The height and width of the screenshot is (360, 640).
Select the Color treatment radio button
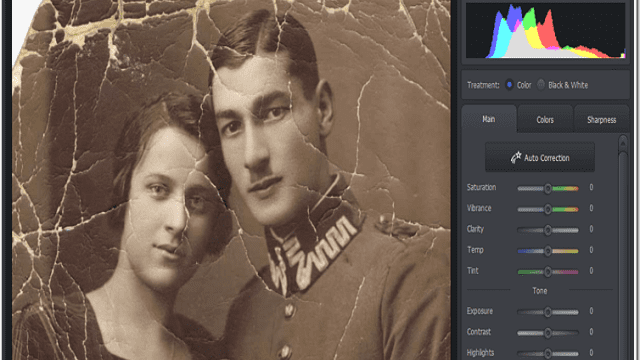point(509,85)
